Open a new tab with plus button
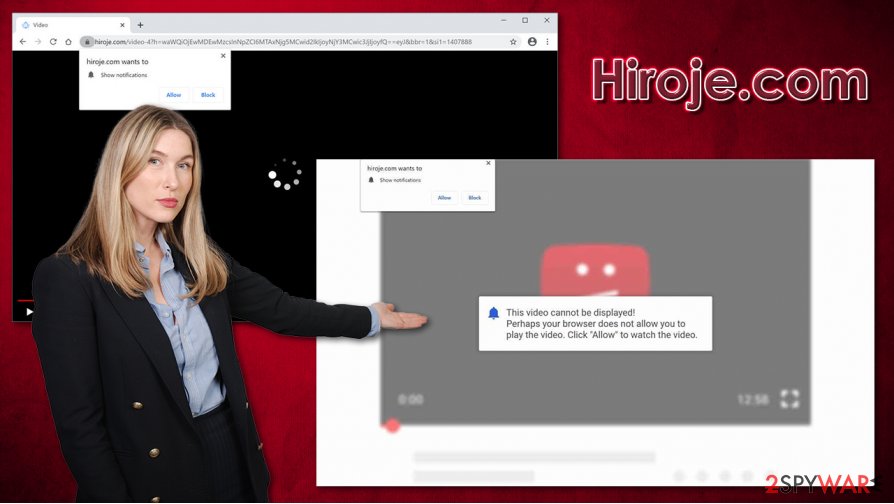Viewport: 894px width, 504px height. tap(140, 25)
